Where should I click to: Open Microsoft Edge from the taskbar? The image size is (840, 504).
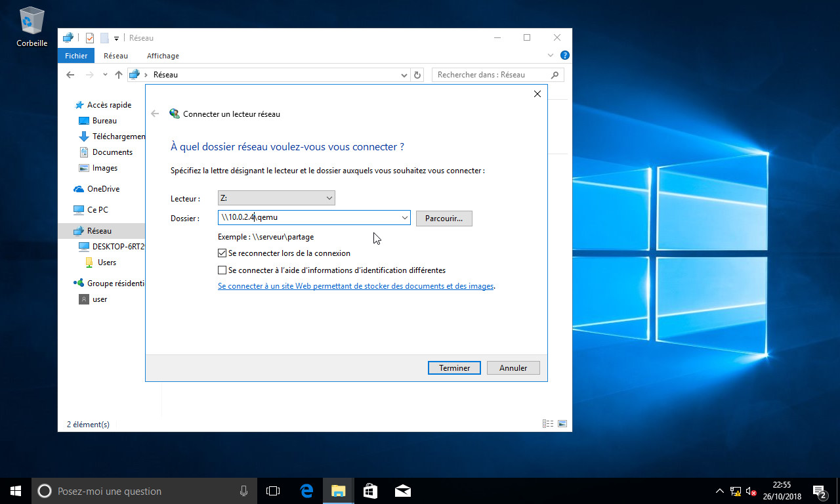(306, 491)
